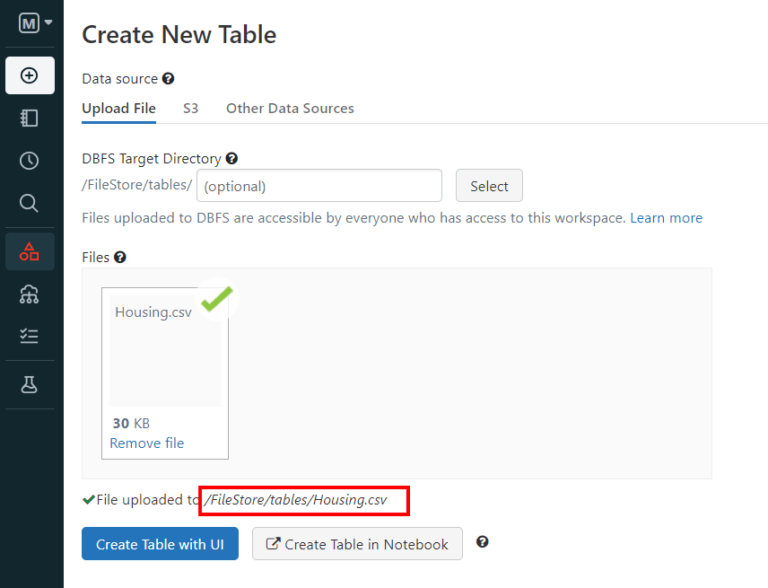Open Recents clock icon in sidebar
The image size is (768, 588).
coord(29,161)
